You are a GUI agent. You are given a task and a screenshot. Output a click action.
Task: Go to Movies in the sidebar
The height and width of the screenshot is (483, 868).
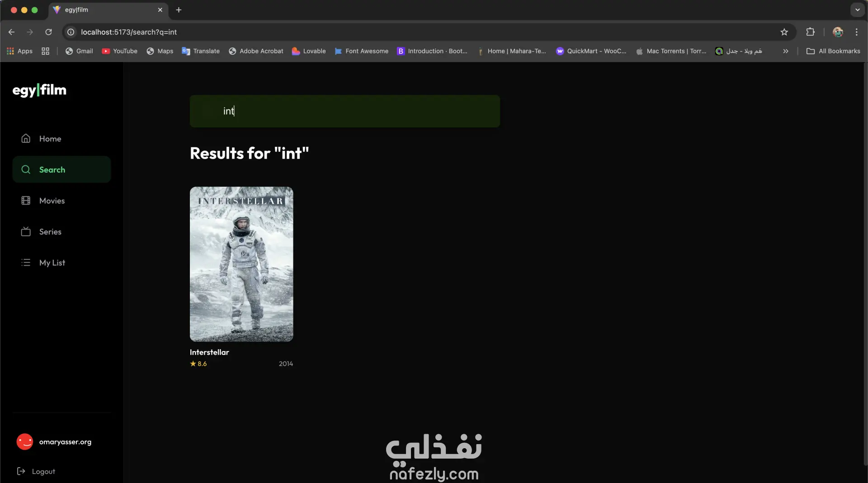tap(61, 201)
